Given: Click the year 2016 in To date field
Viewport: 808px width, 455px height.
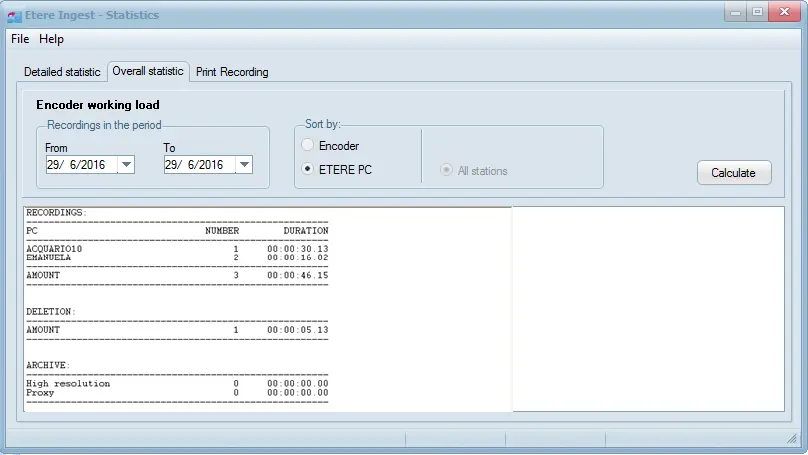Looking at the screenshot, I should click(210, 165).
